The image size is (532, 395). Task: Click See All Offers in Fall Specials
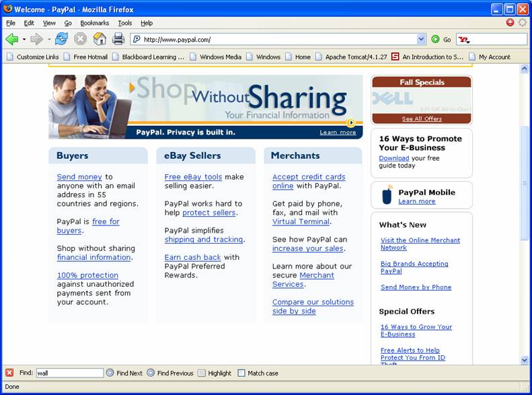tap(422, 119)
